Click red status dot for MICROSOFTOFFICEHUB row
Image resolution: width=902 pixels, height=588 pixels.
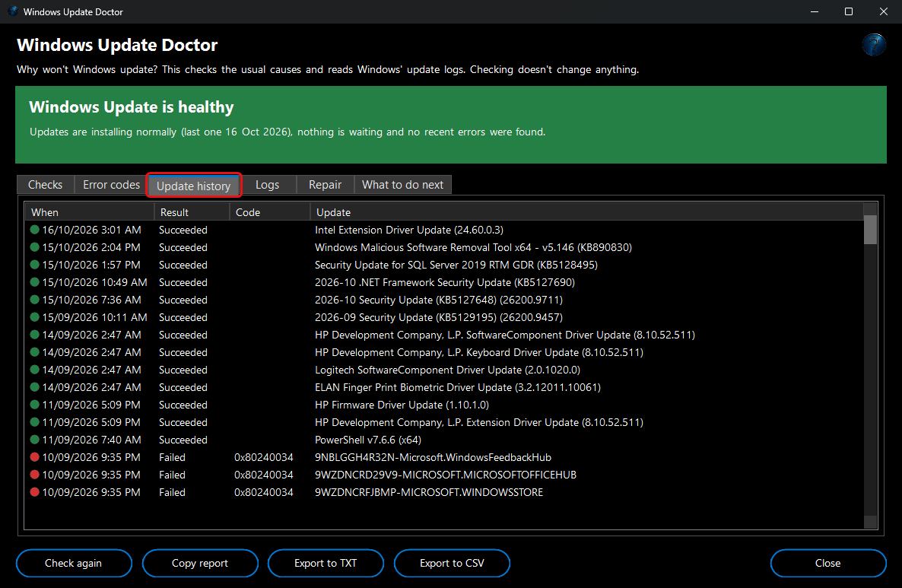34,475
